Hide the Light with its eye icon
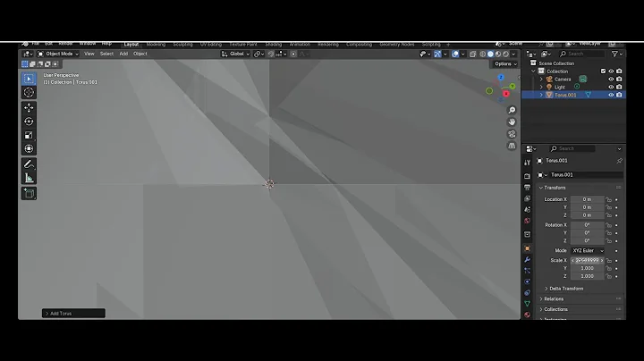The width and height of the screenshot is (644, 361). point(611,87)
